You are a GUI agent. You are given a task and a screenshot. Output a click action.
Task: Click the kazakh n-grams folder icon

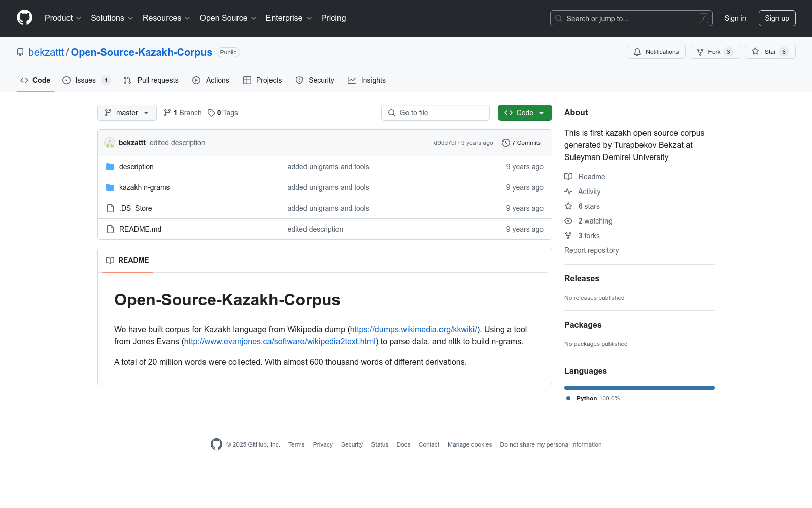[110, 187]
